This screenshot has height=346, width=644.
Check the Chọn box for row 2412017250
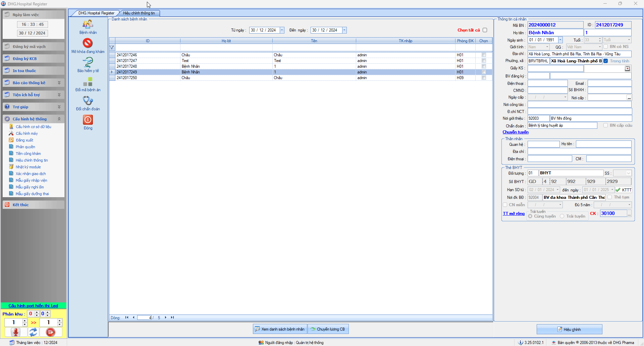tap(484, 78)
